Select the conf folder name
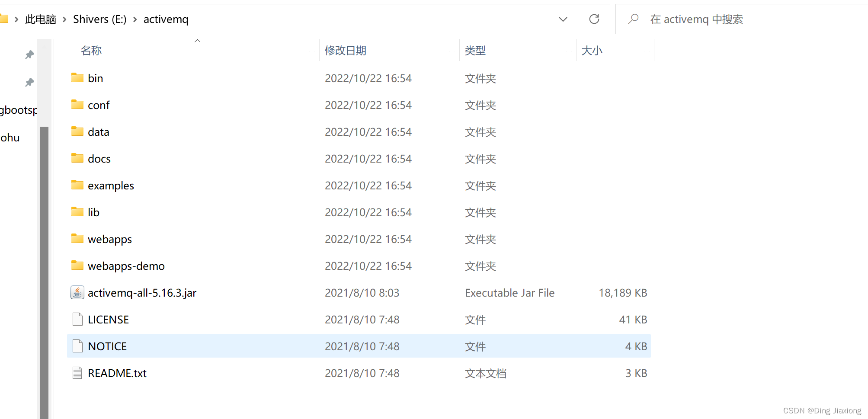Image resolution: width=868 pixels, height=419 pixels. [99, 105]
